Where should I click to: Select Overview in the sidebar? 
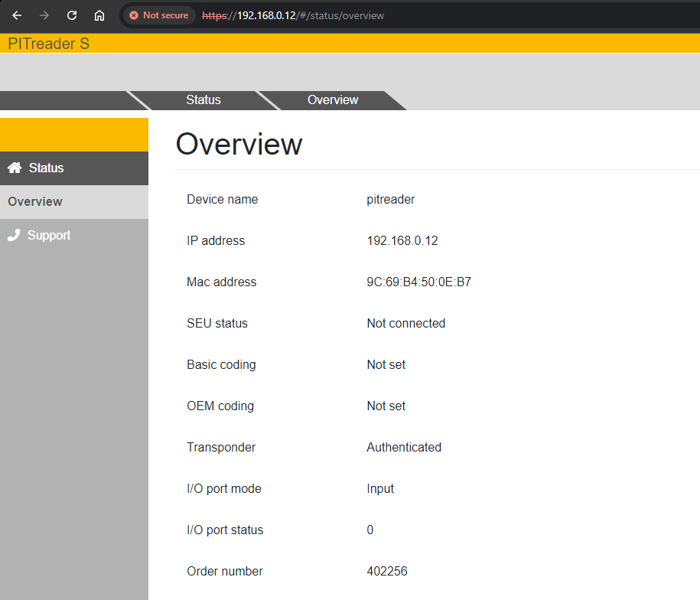74,202
